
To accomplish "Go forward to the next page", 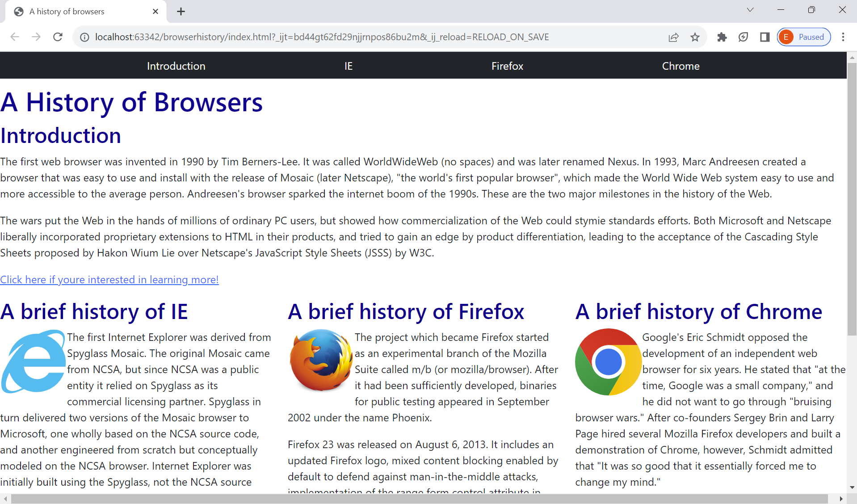I will pyautogui.click(x=36, y=37).
